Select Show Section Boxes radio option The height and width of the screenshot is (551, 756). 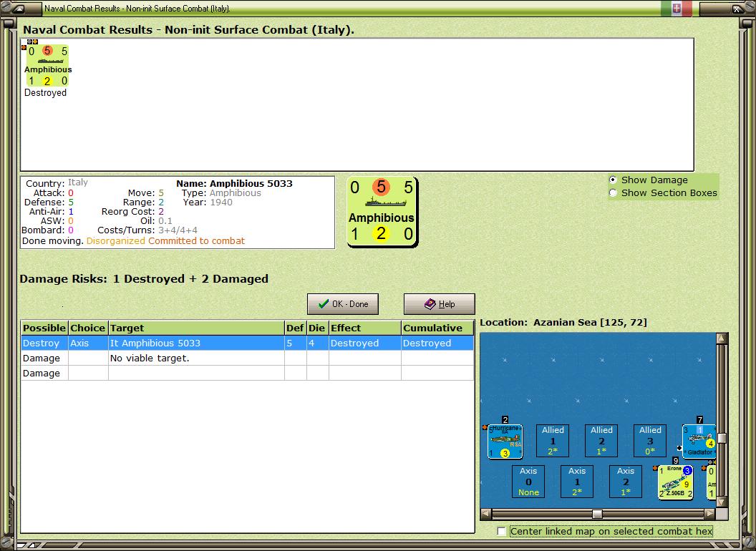click(x=613, y=192)
